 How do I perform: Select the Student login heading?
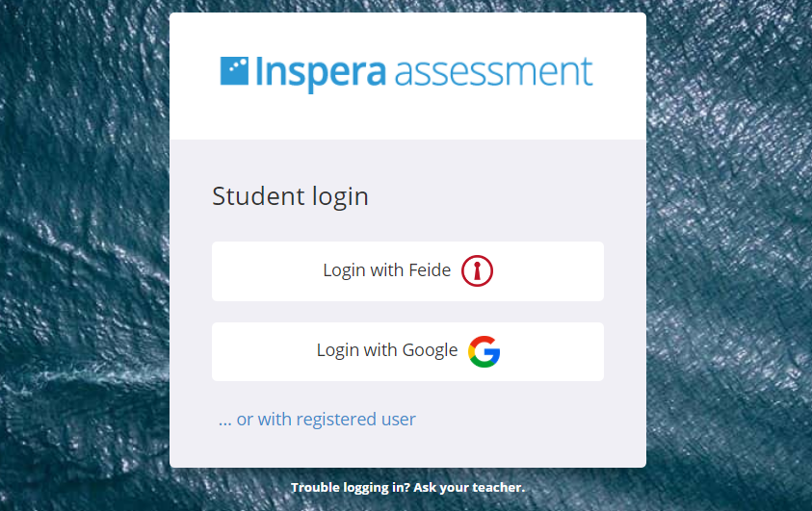click(x=290, y=196)
